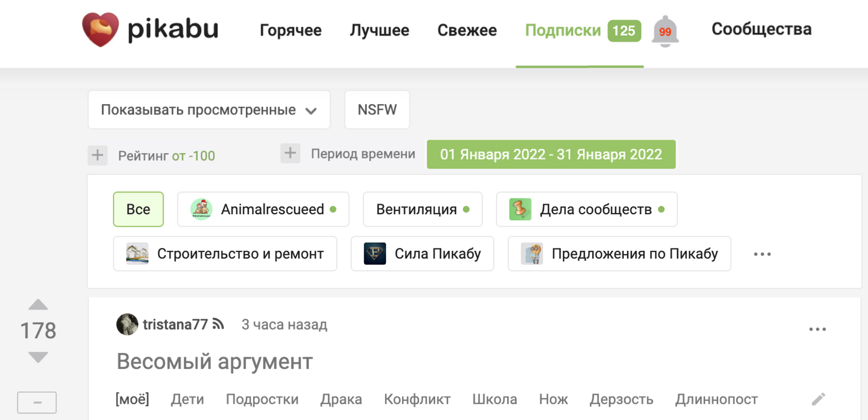The image size is (868, 420).
Task: Expand more communities with the three dots
Action: point(762,254)
